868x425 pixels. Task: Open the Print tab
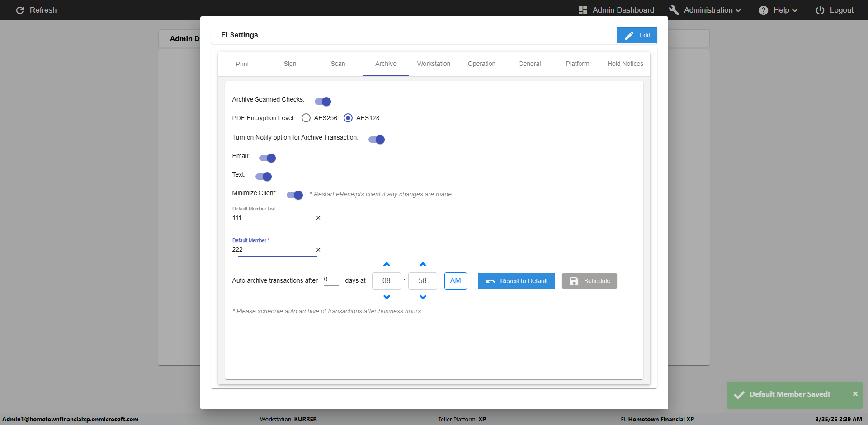[242, 64]
